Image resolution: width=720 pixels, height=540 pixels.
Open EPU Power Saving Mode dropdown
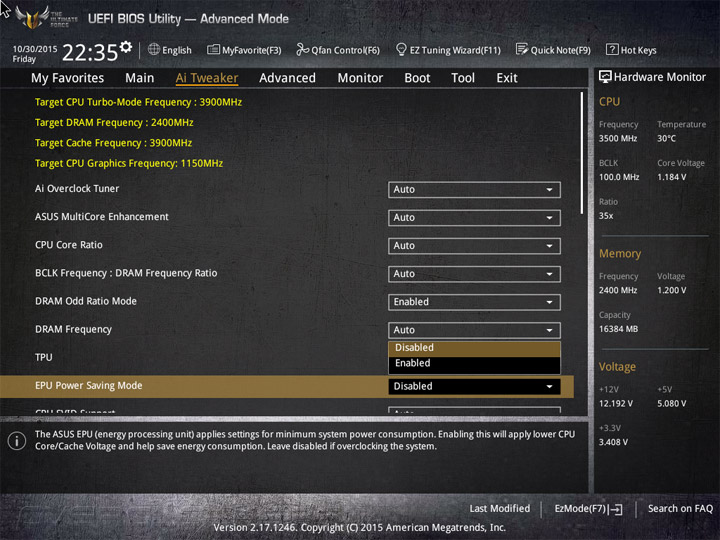(474, 386)
